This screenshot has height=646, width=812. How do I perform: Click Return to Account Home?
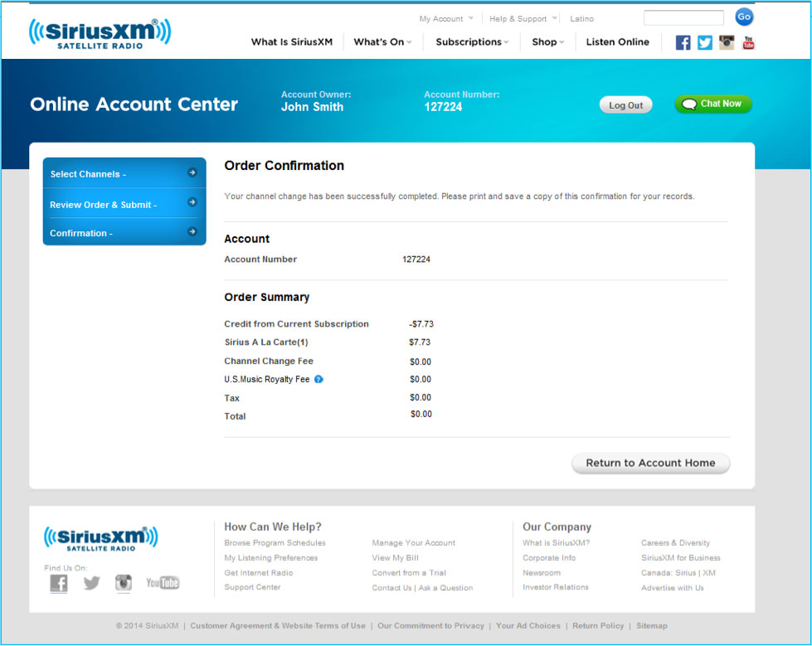point(650,463)
